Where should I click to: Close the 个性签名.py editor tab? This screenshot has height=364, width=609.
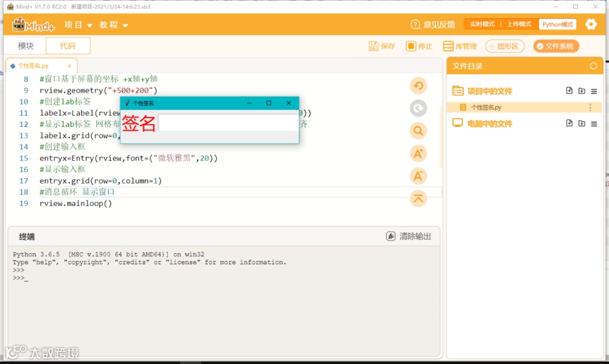[69, 66]
